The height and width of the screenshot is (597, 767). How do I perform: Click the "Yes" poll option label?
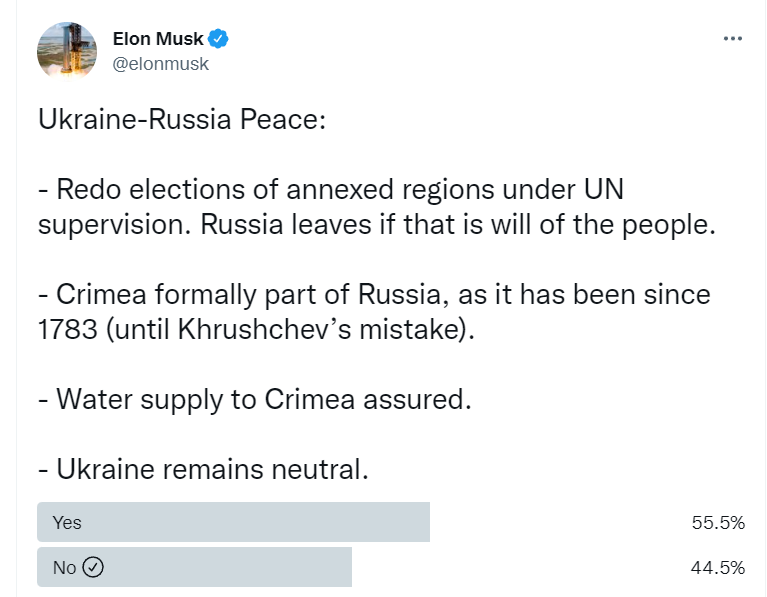click(67, 523)
